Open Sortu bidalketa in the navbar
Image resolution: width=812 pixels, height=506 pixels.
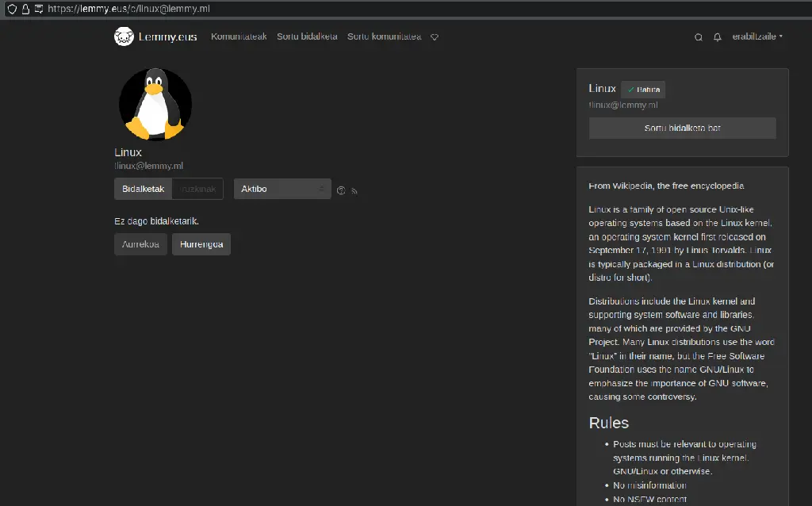[307, 36]
